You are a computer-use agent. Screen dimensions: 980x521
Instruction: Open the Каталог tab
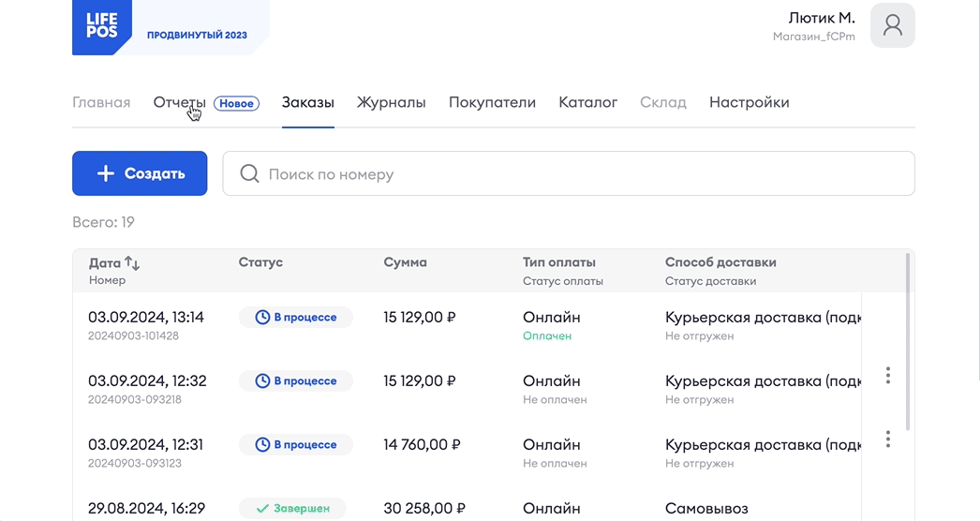tap(588, 102)
